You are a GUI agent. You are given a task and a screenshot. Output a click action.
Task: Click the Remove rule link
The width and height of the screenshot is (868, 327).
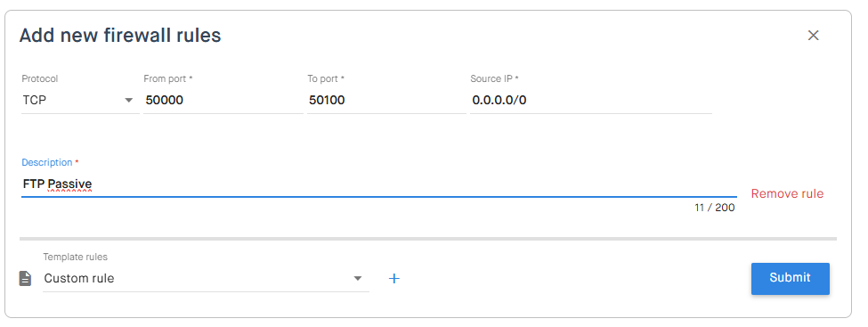tap(787, 193)
